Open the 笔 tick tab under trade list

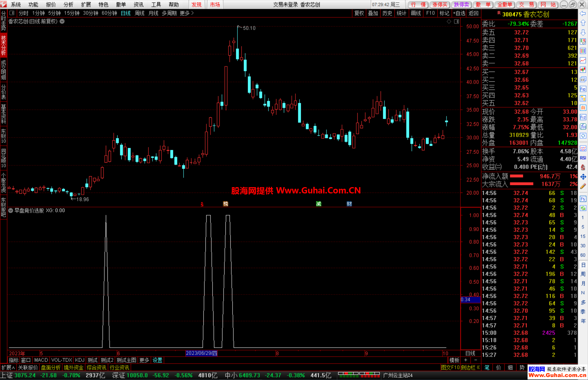487,367
